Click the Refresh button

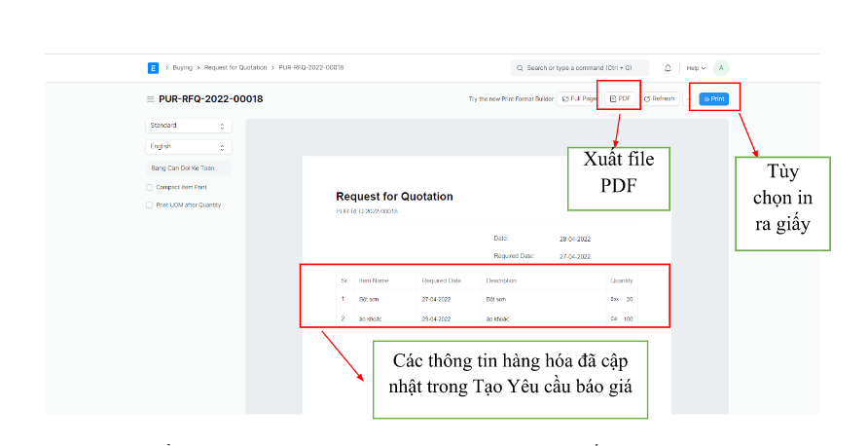point(659,99)
